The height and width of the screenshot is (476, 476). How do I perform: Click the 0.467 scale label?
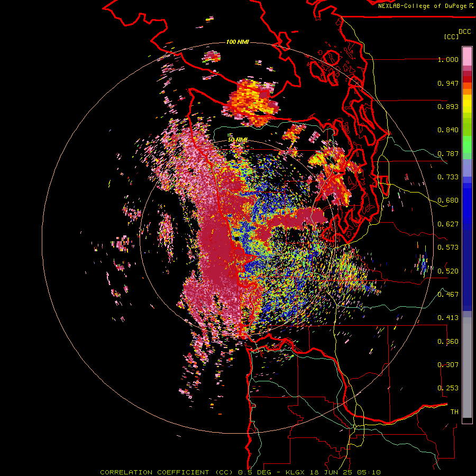pyautogui.click(x=448, y=294)
